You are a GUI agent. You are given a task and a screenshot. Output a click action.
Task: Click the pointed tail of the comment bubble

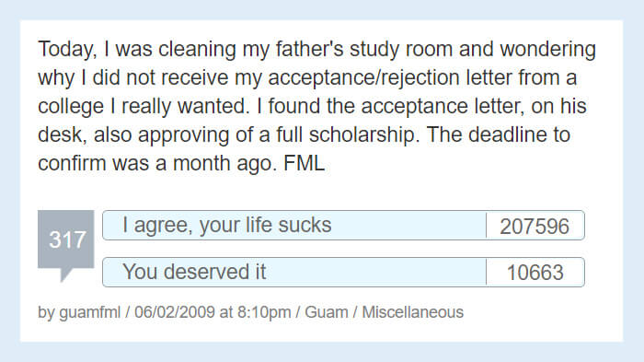[65, 274]
